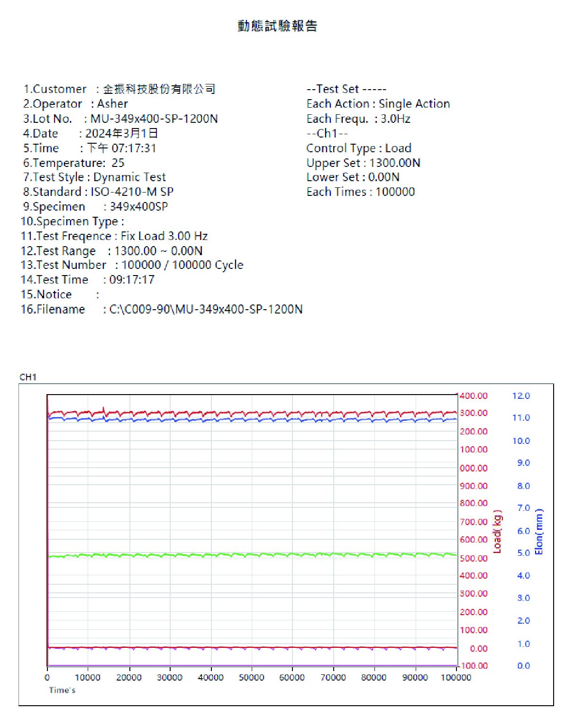Click the green curve in the chart
This screenshot has height=728, width=574.
pos(251,554)
